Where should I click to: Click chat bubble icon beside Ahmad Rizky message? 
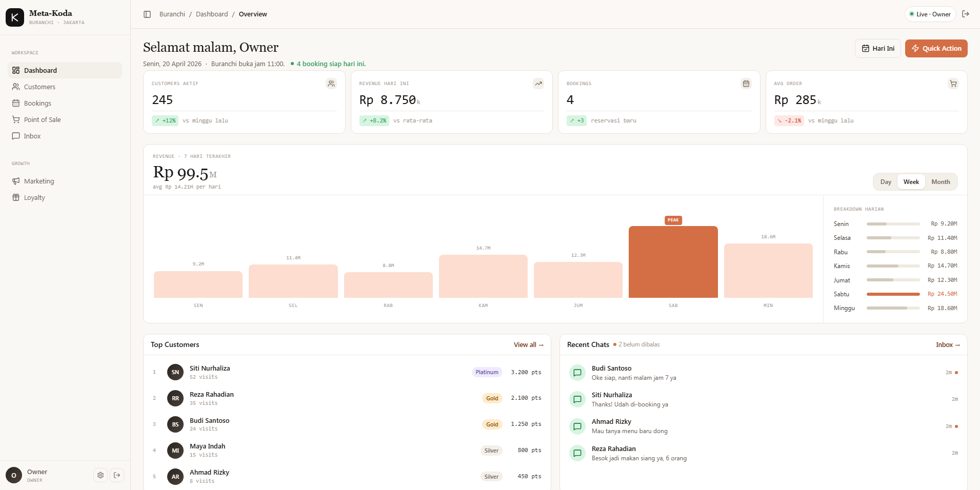point(577,426)
